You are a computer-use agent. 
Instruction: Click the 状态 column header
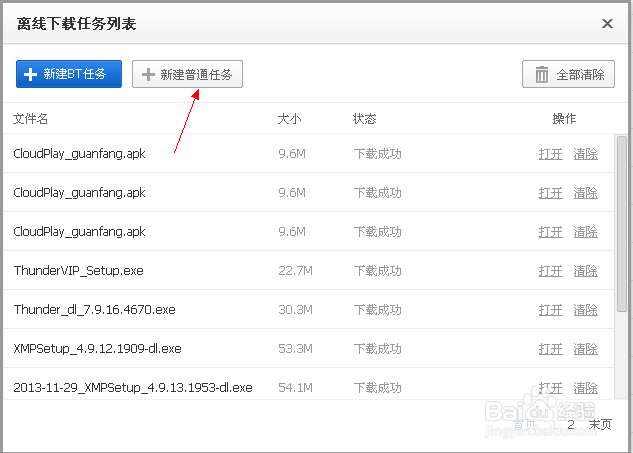pos(364,119)
